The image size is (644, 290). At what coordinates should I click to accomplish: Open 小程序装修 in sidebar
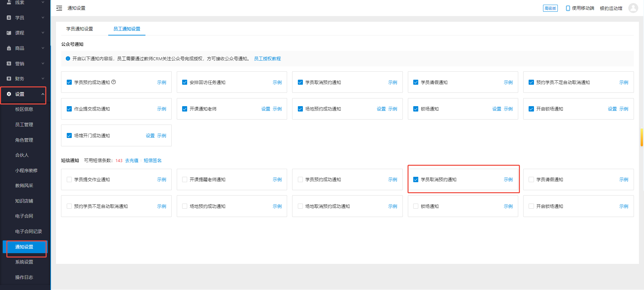pyautogui.click(x=26, y=170)
